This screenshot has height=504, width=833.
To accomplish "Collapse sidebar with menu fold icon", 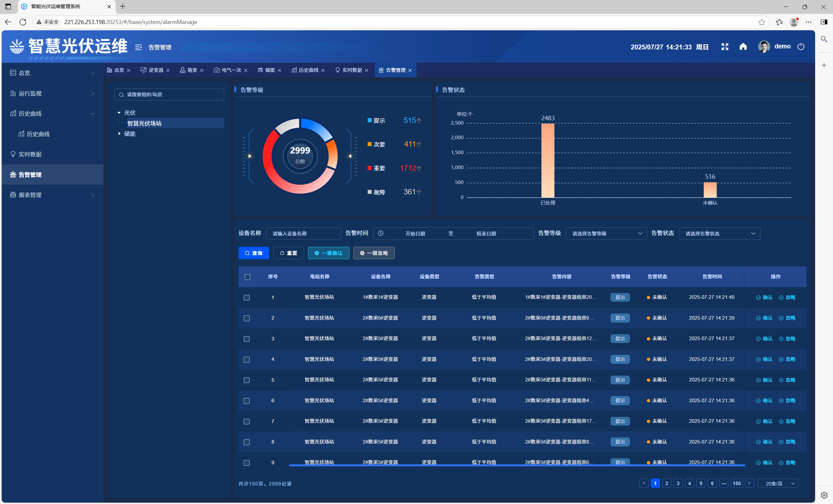I will click(x=138, y=47).
